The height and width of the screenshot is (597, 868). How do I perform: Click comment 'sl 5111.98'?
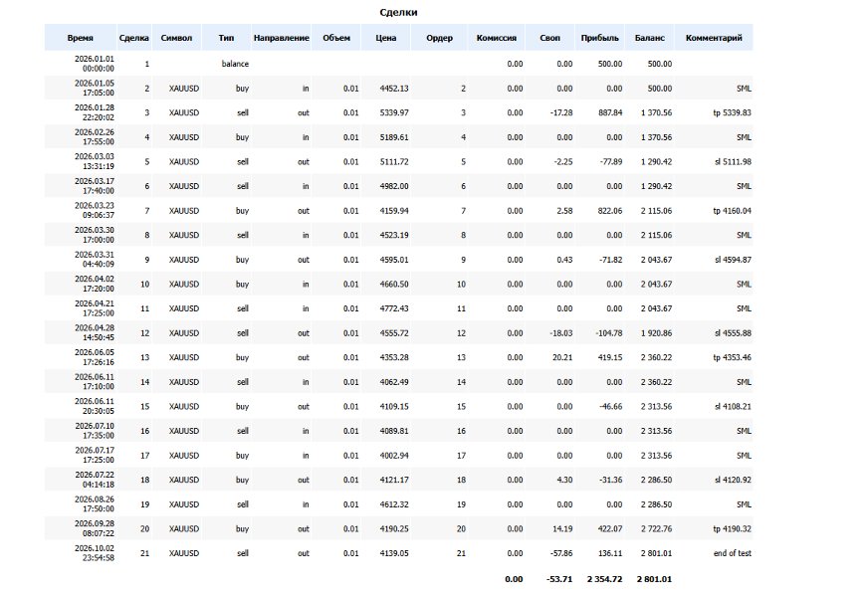point(733,161)
